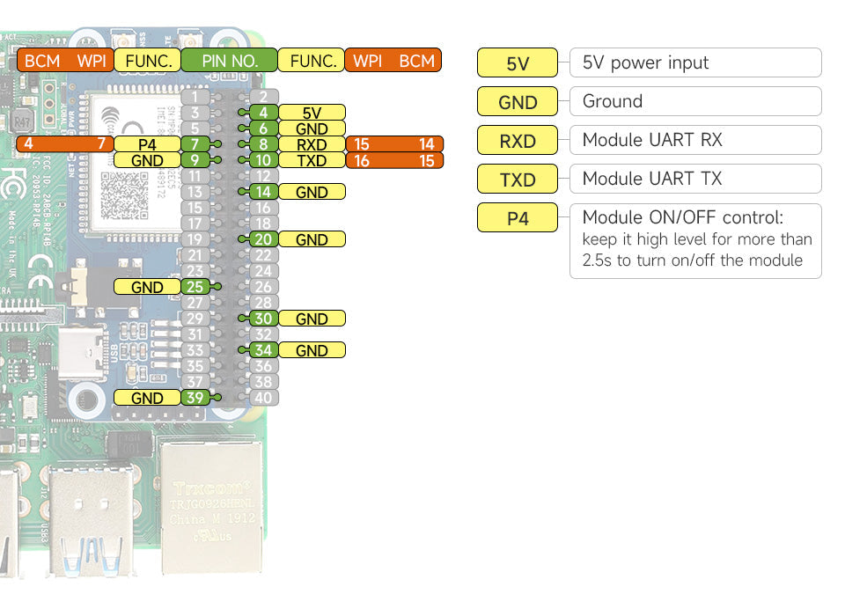This screenshot has height=616, width=845.
Task: Toggle pin 8 RXD label
Action: [x=310, y=144]
